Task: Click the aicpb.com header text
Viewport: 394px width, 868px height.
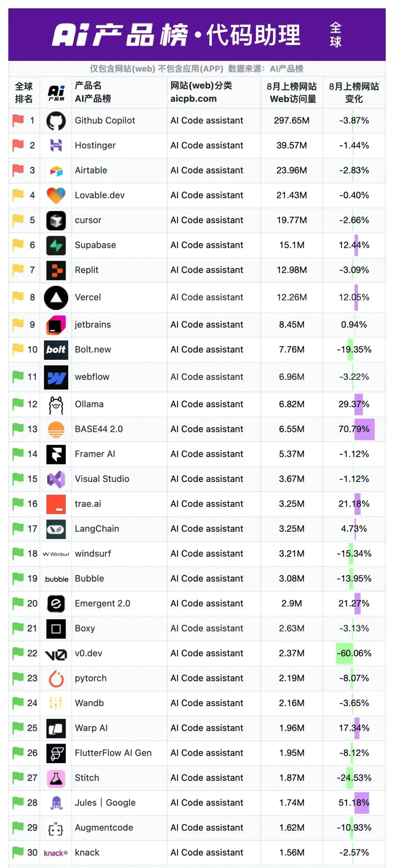Action: [193, 99]
